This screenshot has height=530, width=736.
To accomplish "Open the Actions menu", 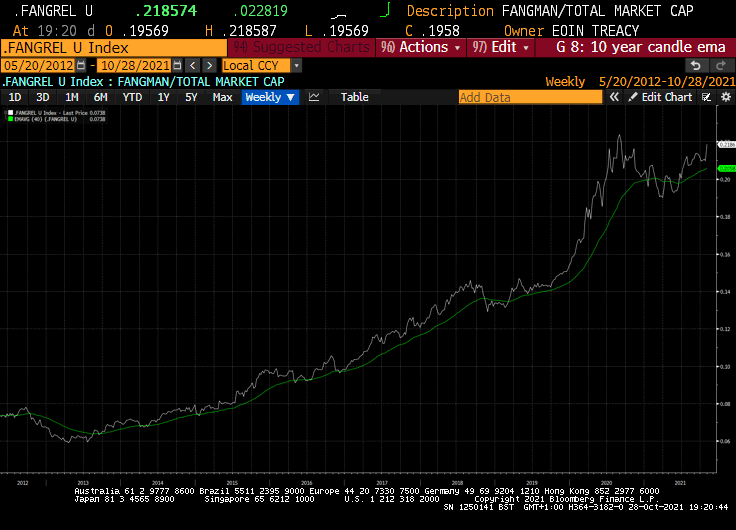I will [420, 47].
